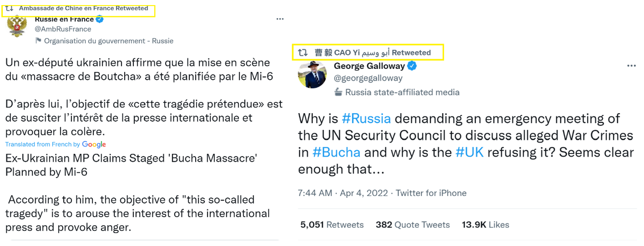Click Translated from French by link

click(42, 144)
